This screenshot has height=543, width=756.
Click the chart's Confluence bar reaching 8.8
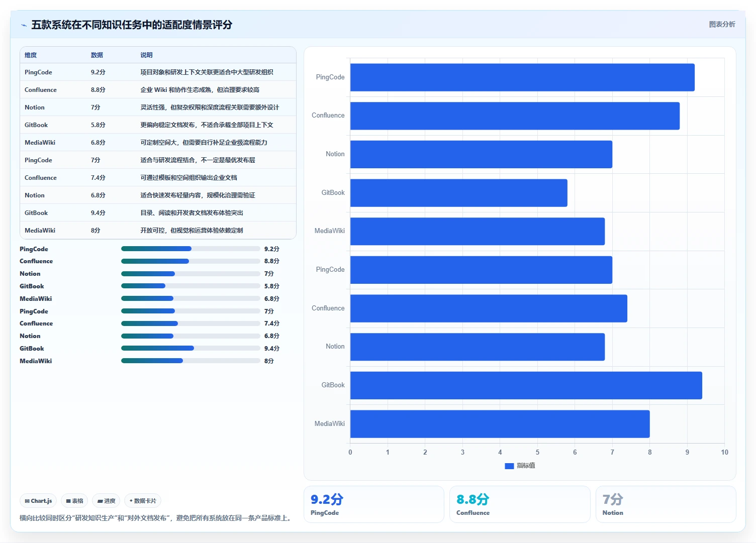(515, 116)
